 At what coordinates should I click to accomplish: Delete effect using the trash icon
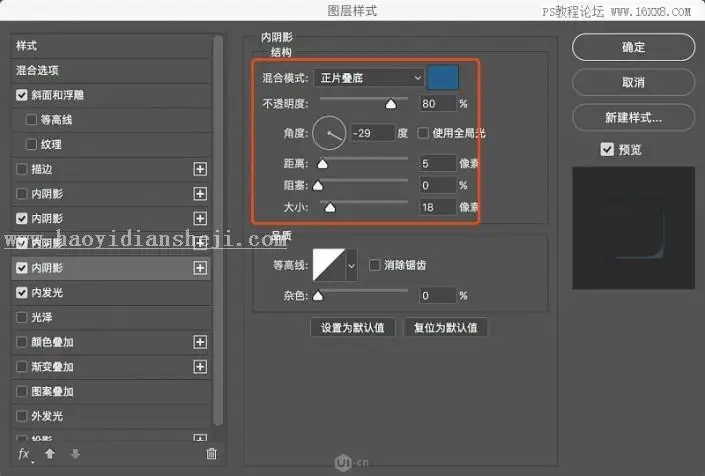211,454
